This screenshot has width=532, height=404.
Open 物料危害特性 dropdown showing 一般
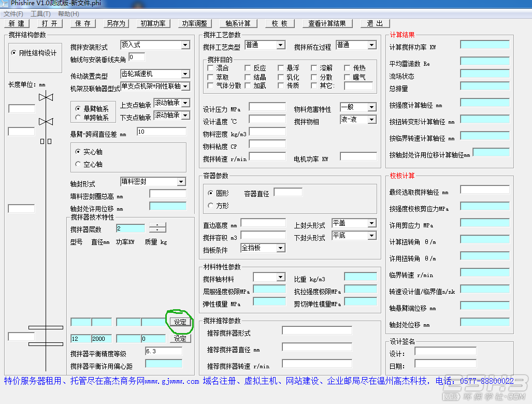[x=358, y=107]
